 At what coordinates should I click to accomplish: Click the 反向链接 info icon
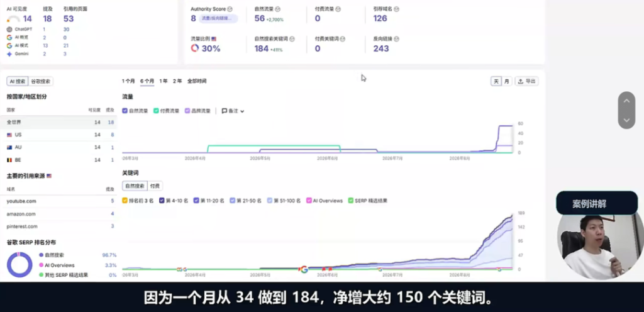(x=396, y=39)
